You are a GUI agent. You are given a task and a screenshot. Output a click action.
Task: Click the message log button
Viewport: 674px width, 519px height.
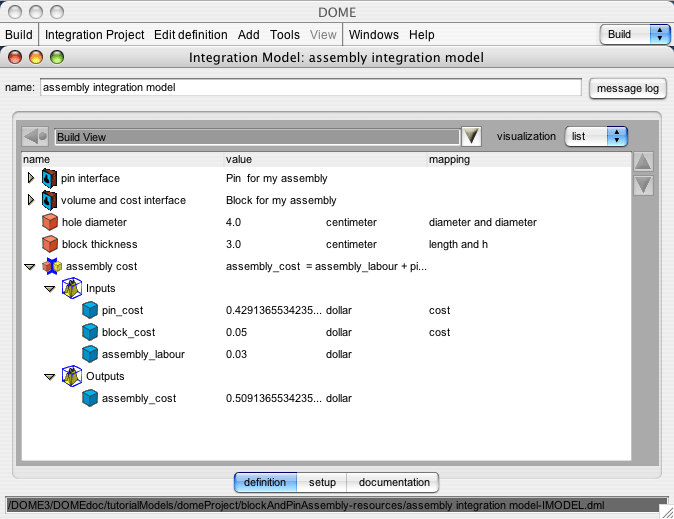(x=628, y=88)
